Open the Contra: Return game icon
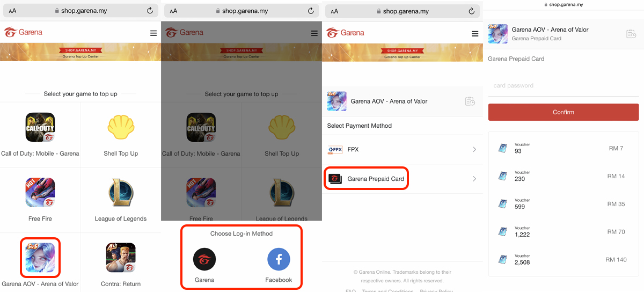644x292 pixels. click(x=121, y=258)
